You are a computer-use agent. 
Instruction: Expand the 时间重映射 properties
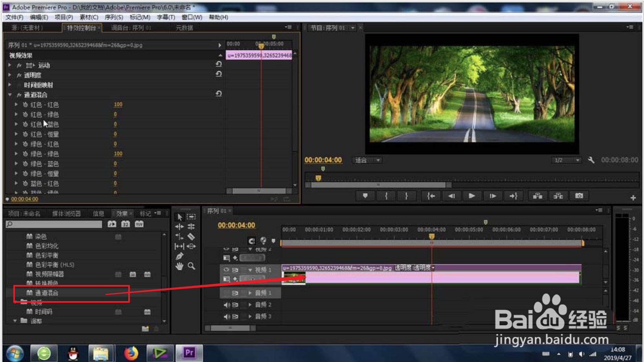(x=10, y=85)
